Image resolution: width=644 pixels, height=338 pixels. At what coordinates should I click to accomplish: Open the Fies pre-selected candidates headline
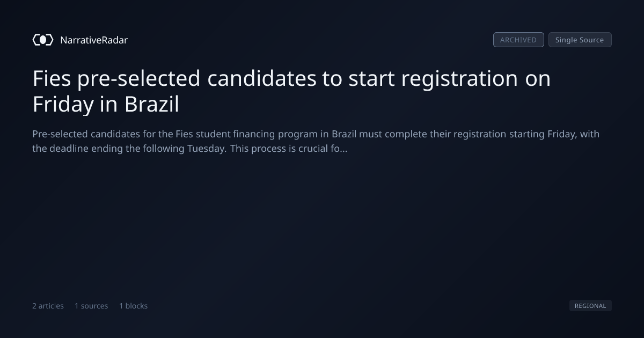[292, 91]
